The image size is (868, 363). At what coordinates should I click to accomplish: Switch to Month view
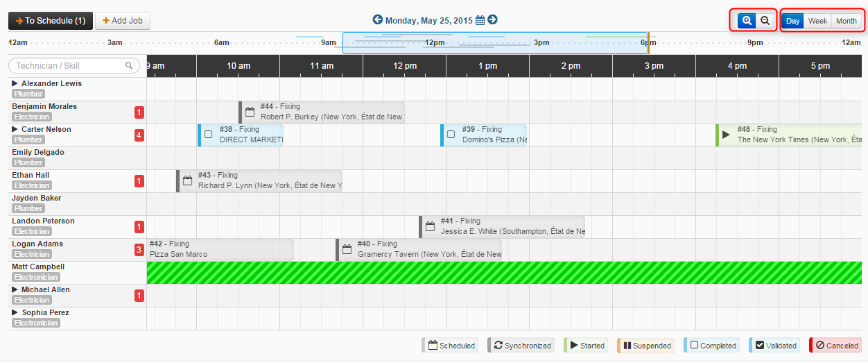[x=846, y=21]
